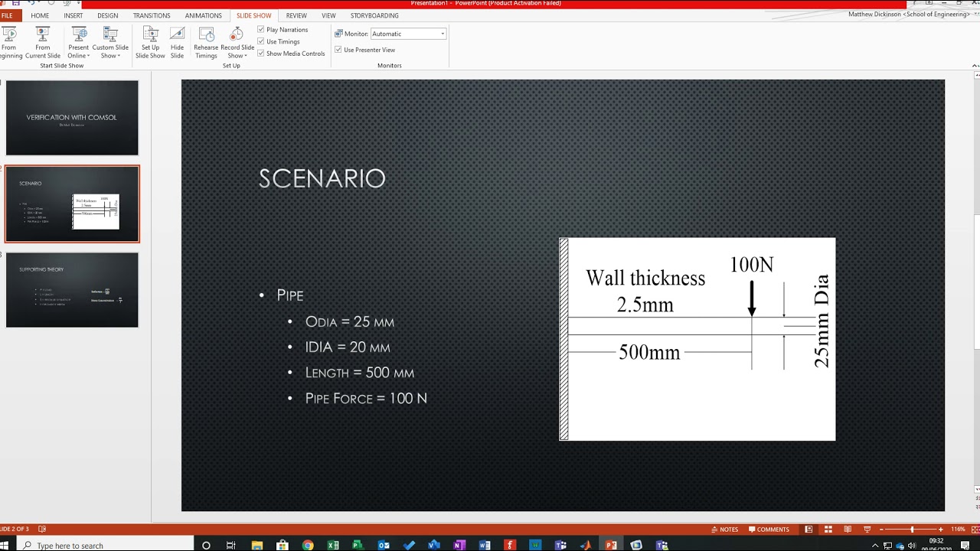Open OneNote from taskbar
Screen dimensions: 980x551
click(459, 545)
